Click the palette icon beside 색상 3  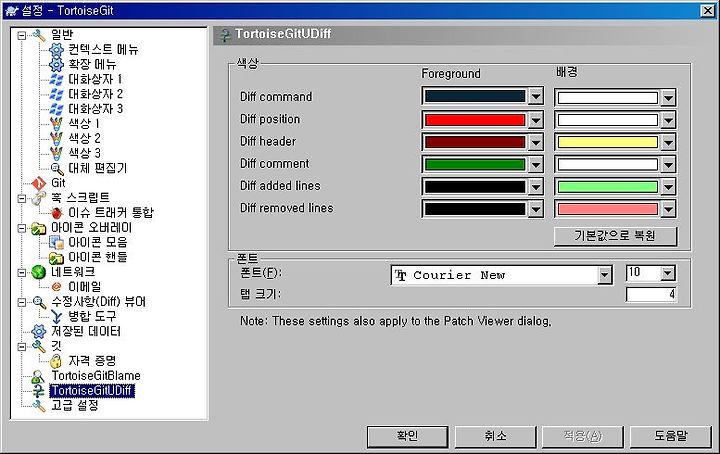[x=56, y=153]
